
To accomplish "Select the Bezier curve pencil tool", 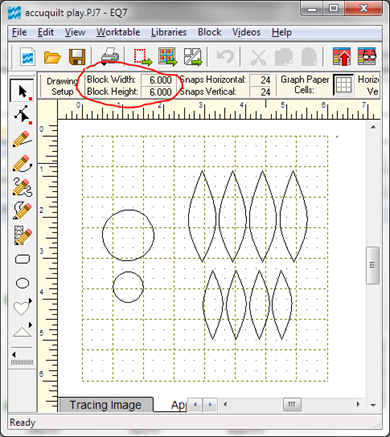I will [22, 163].
